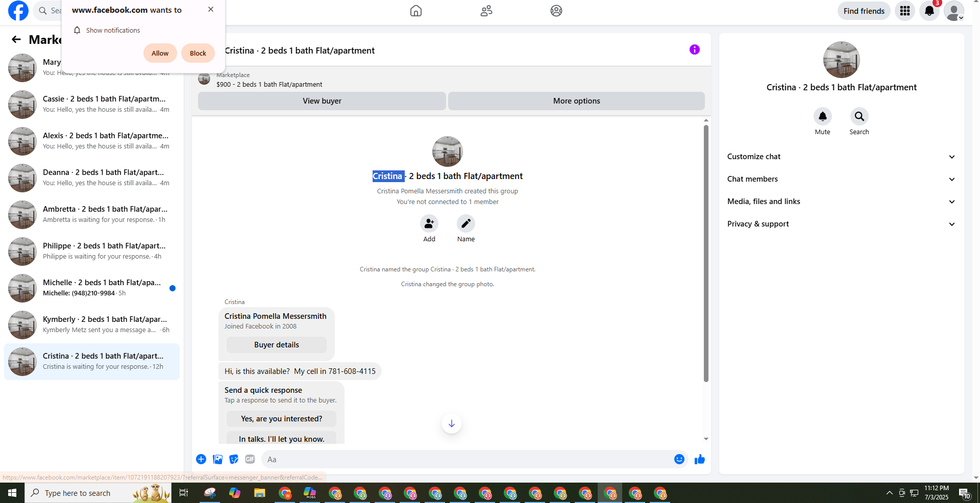Click the taskbar clock showing 11:12 PM
This screenshot has width=980, height=503.
pos(937,493)
